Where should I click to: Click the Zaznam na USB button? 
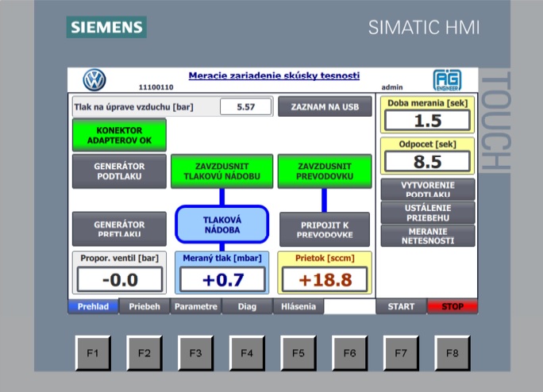[x=325, y=106]
